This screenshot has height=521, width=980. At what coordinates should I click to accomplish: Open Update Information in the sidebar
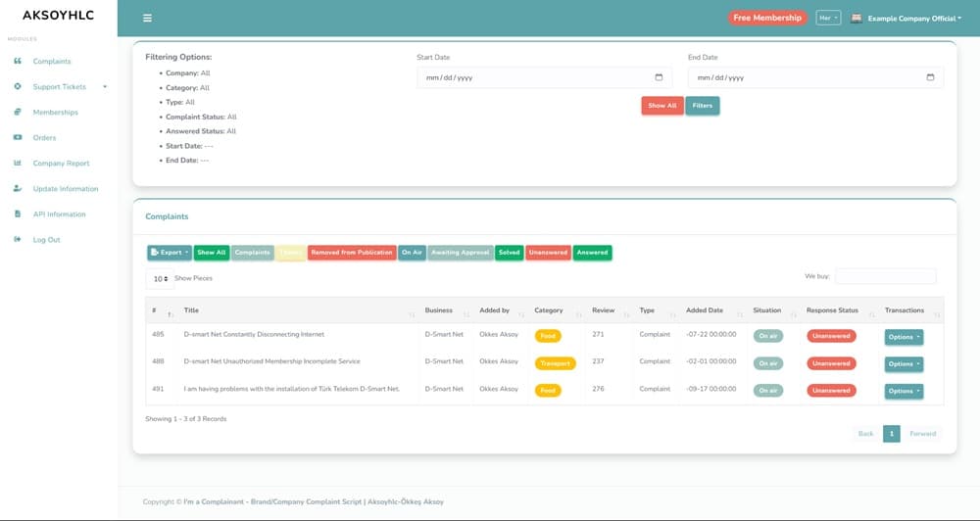click(x=65, y=189)
